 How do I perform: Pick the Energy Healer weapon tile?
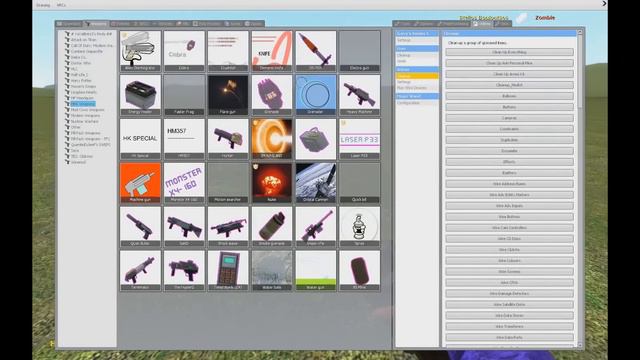coord(140,95)
